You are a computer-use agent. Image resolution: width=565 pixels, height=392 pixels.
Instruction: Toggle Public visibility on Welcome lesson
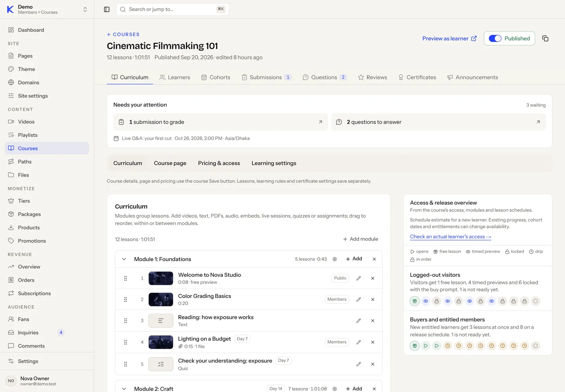tap(340, 278)
